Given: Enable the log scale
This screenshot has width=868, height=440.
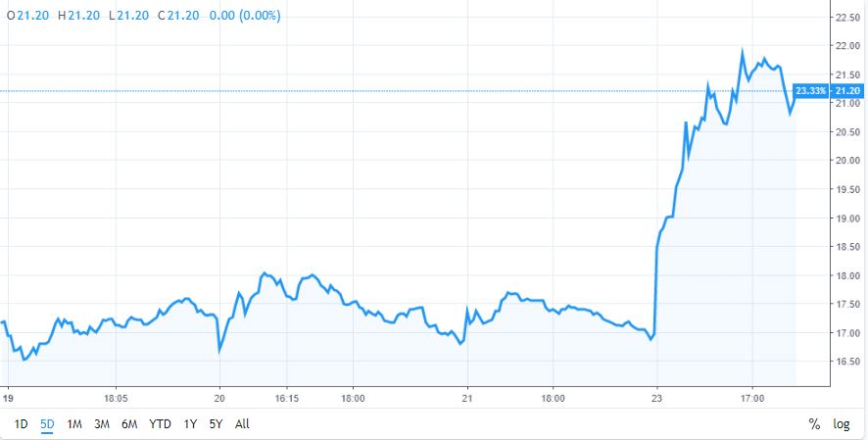Looking at the screenshot, I should pos(842,424).
